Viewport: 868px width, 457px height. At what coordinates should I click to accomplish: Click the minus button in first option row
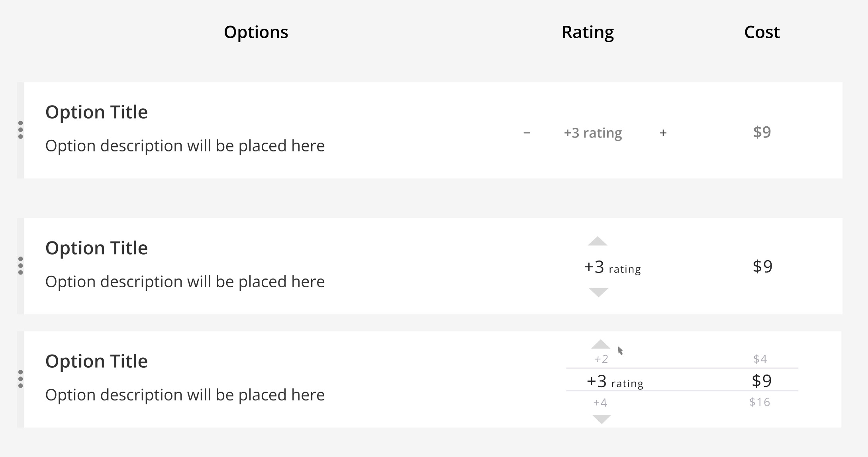click(x=527, y=133)
